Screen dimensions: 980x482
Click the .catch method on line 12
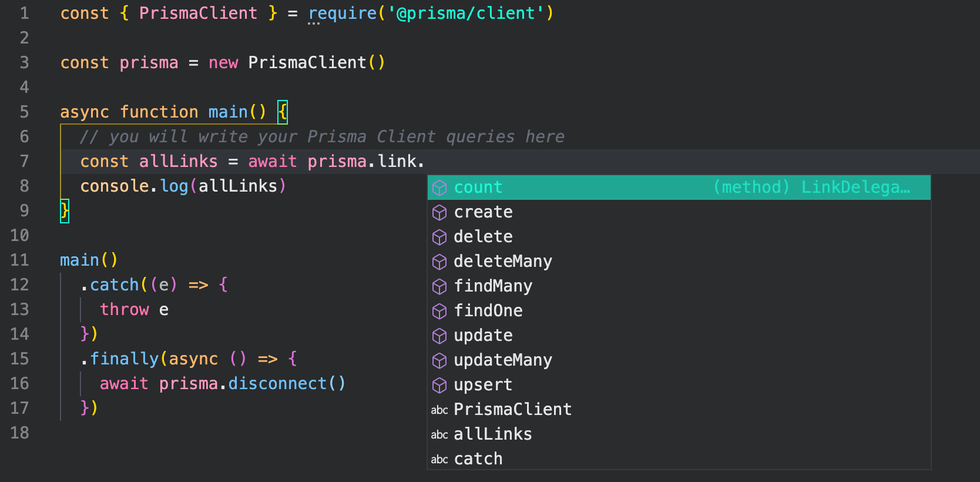[110, 284]
